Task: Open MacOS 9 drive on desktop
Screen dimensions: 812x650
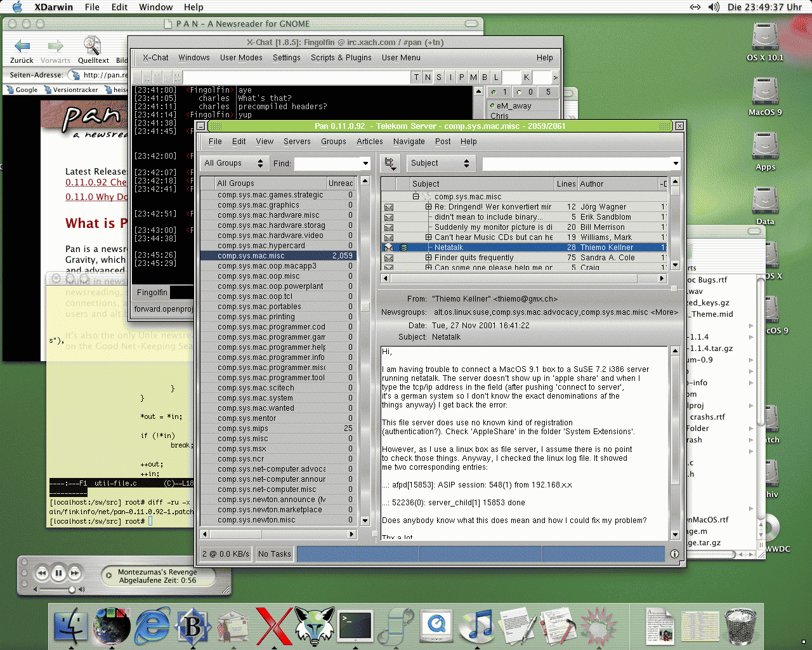Action: 765,97
